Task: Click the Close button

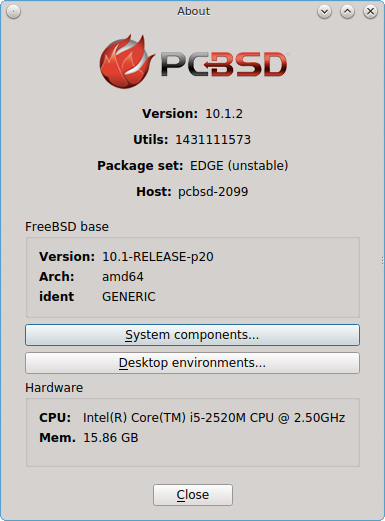Action: coord(193,495)
